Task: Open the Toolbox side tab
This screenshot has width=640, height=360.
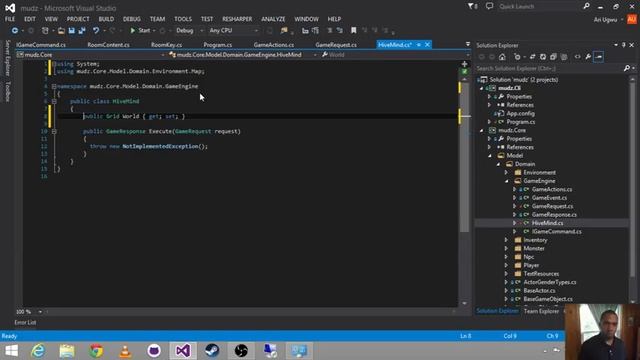Action: pyautogui.click(x=7, y=91)
